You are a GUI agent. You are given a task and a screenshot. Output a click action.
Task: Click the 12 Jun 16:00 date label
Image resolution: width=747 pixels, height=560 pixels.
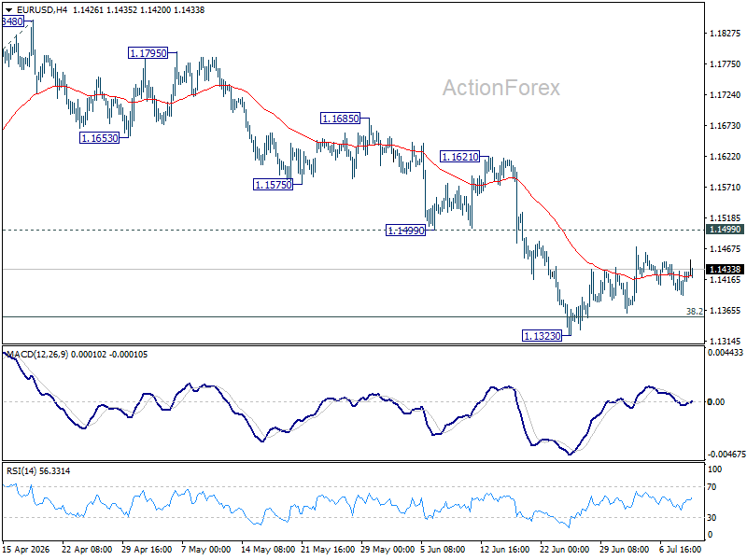(x=504, y=549)
